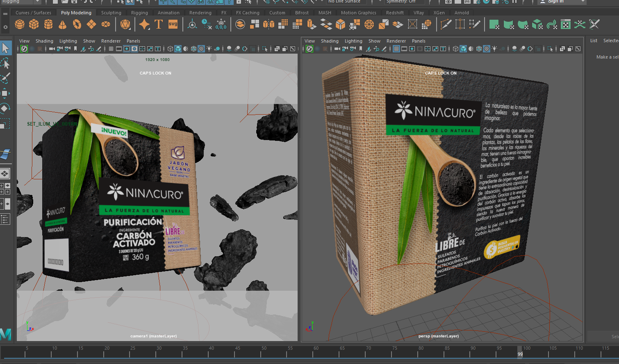Toggle smooth shade all in left viewport
The width and height of the screenshot is (619, 364).
pos(178,49)
